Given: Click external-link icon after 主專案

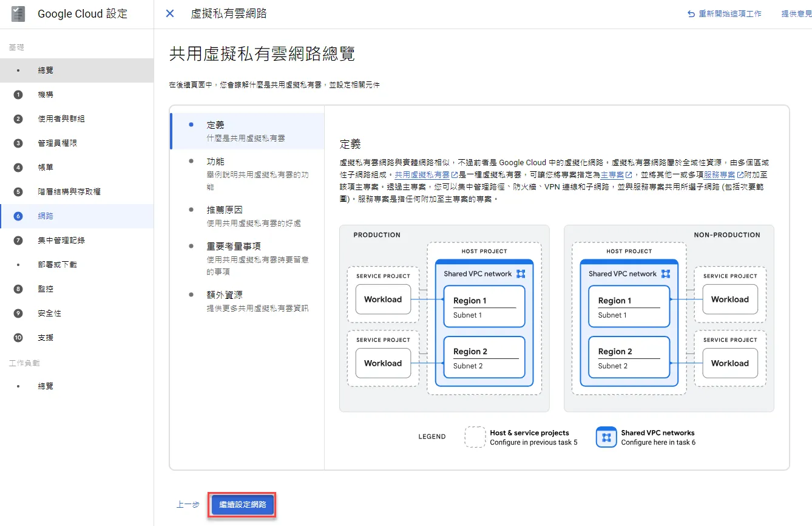Looking at the screenshot, I should [x=629, y=175].
